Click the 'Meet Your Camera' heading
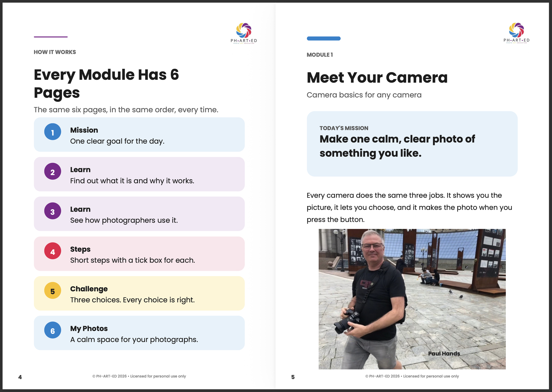Screen dimensions: 552x392 (x=377, y=77)
